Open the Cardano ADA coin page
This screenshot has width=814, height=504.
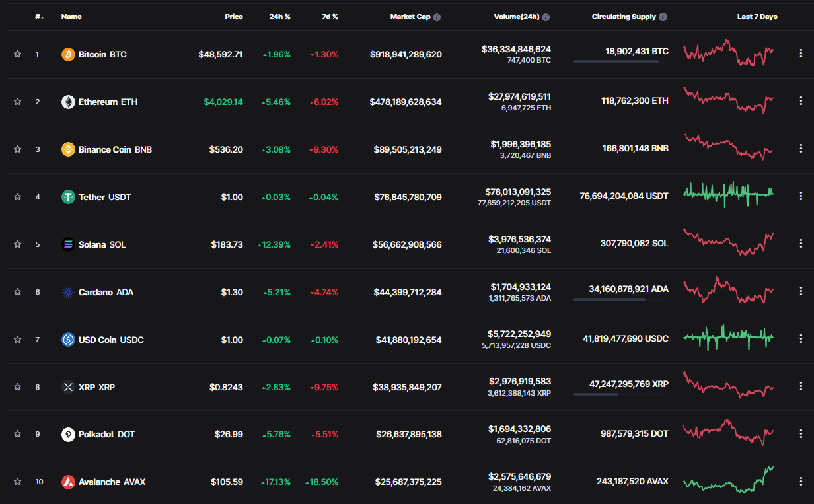tap(106, 292)
